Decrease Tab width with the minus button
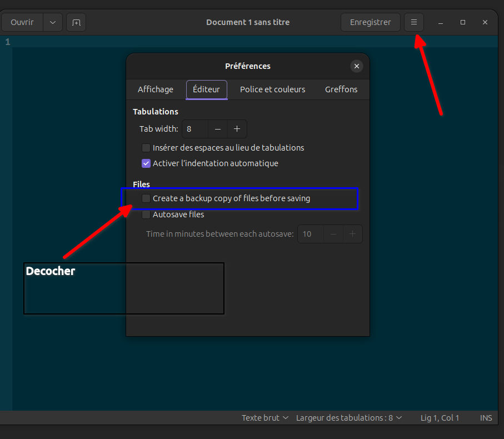This screenshot has width=504, height=439. click(x=218, y=129)
